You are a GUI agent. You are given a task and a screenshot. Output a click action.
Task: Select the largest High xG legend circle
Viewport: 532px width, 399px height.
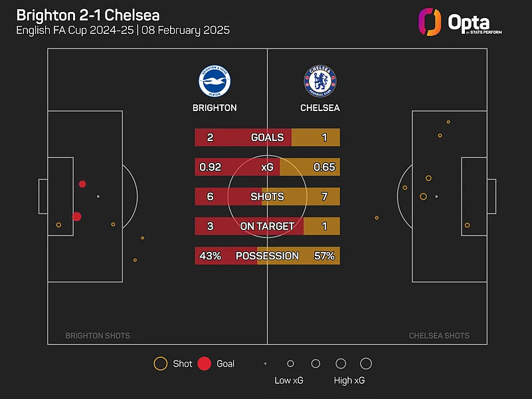click(366, 364)
